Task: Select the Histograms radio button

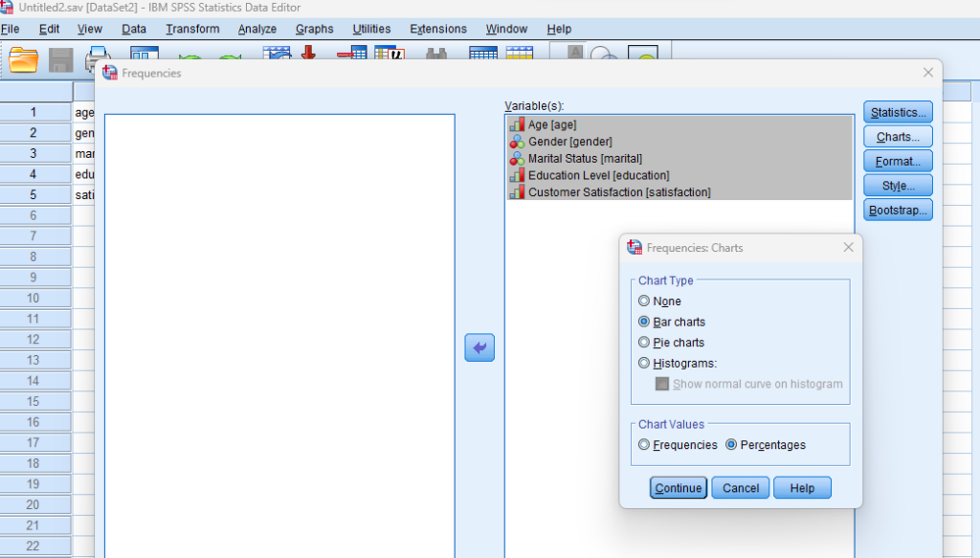Action: (644, 364)
